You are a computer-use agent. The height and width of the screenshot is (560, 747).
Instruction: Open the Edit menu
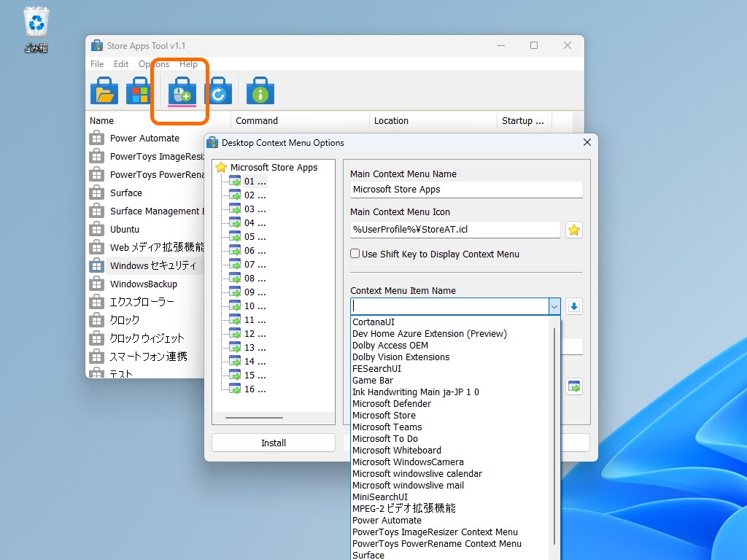121,64
